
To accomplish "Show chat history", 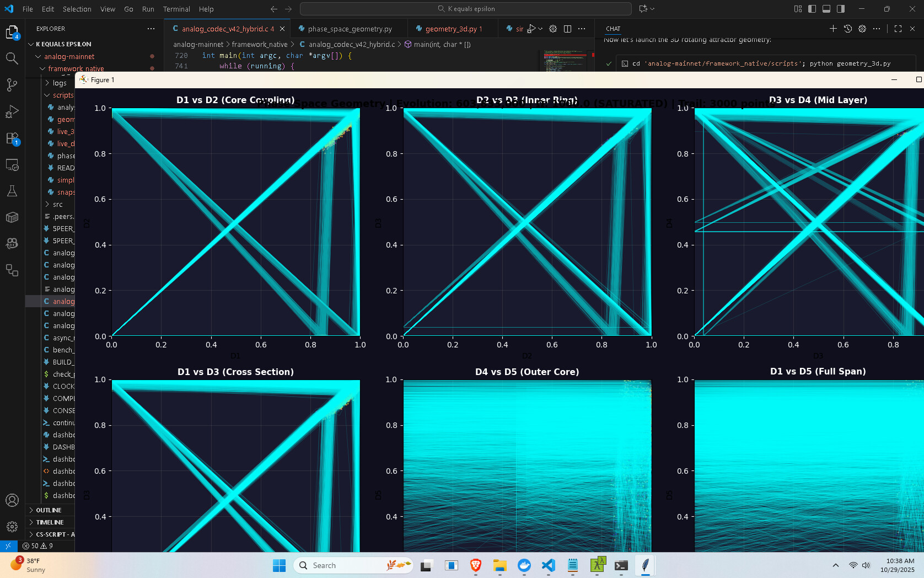I will (848, 29).
